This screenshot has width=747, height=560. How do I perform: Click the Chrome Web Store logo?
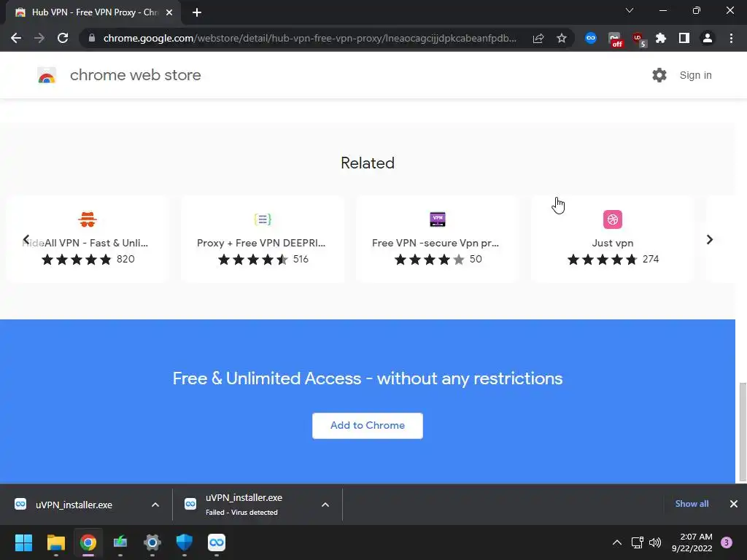[x=47, y=75]
